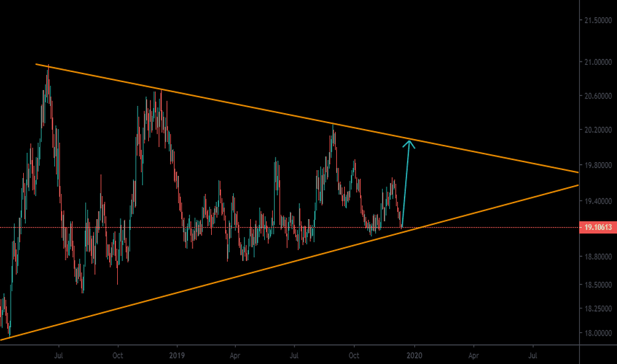The image size is (617, 364).
Task: Click the 19.80000 price axis label
Action: tap(598, 165)
